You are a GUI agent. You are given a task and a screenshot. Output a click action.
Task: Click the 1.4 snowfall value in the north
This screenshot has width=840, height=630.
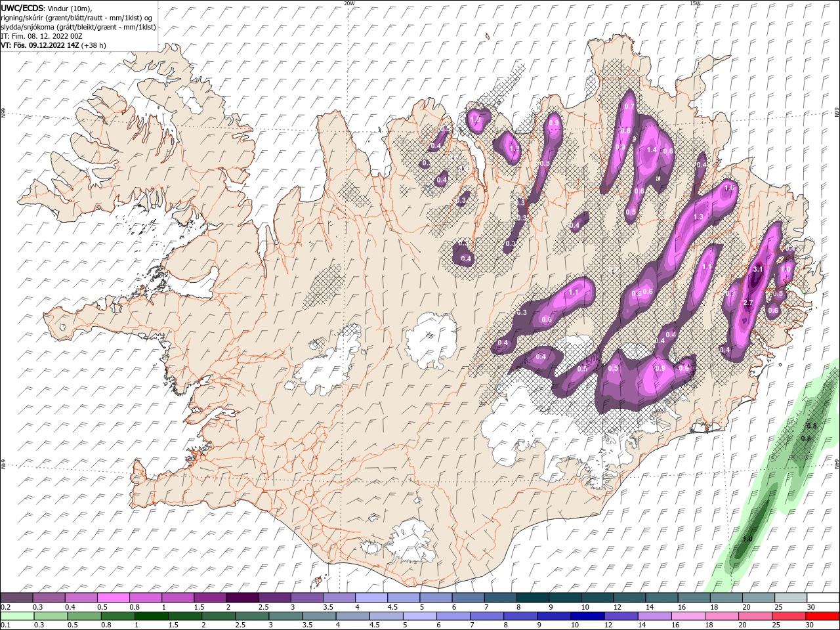(x=652, y=150)
